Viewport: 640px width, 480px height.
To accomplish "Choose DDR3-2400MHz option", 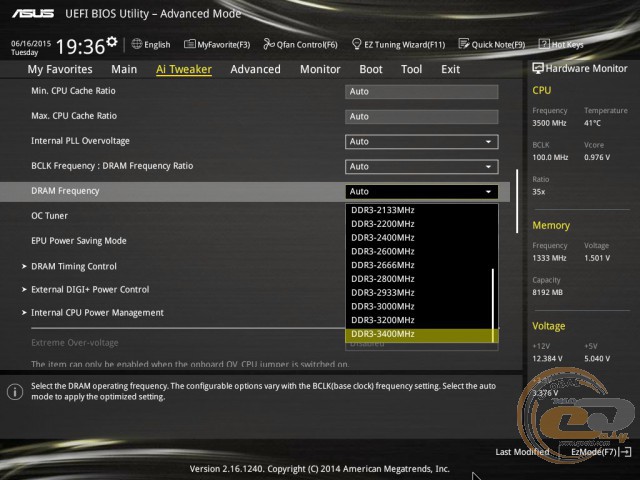I will (419, 238).
